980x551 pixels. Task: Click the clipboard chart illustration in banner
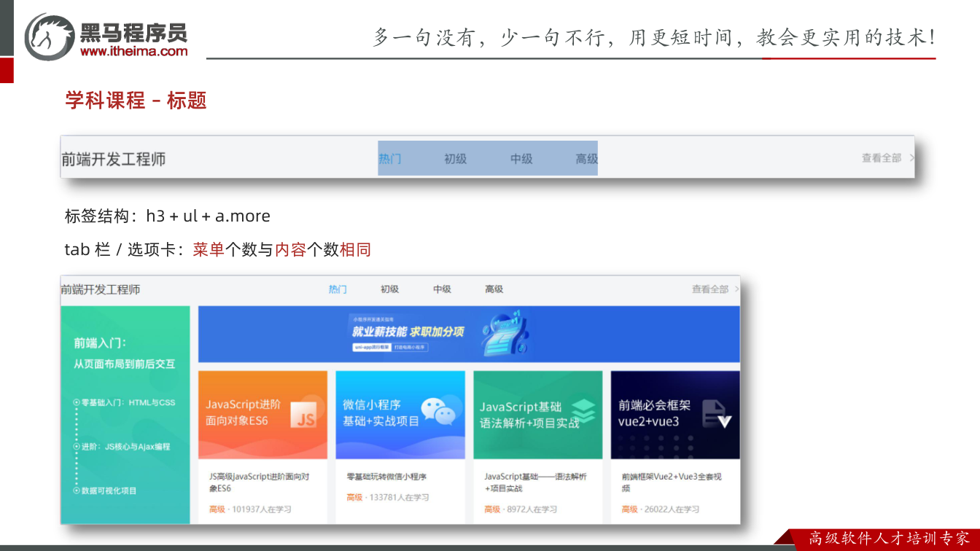click(x=505, y=335)
